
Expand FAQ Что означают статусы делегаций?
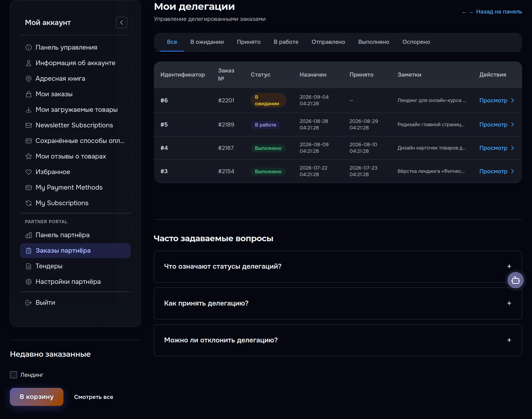tap(338, 267)
